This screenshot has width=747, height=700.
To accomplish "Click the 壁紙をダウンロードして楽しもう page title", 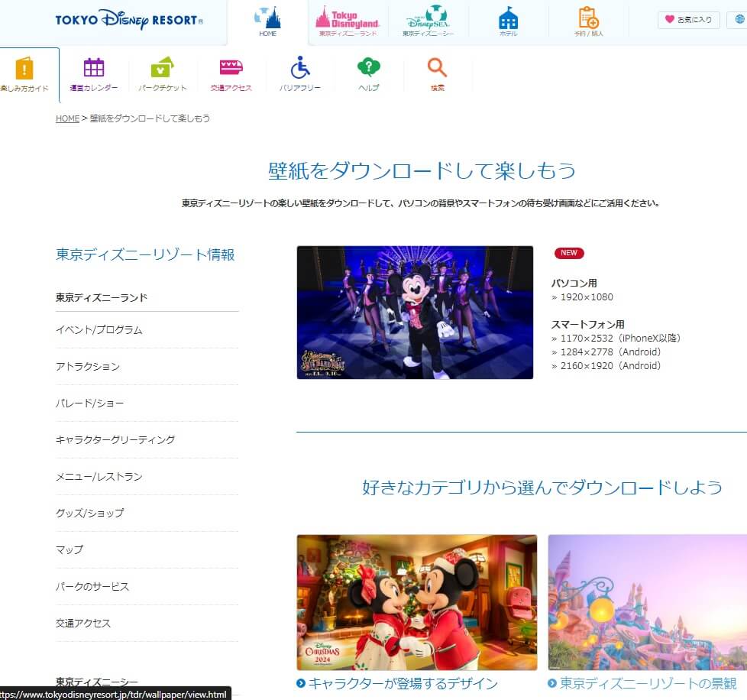I will coord(422,170).
